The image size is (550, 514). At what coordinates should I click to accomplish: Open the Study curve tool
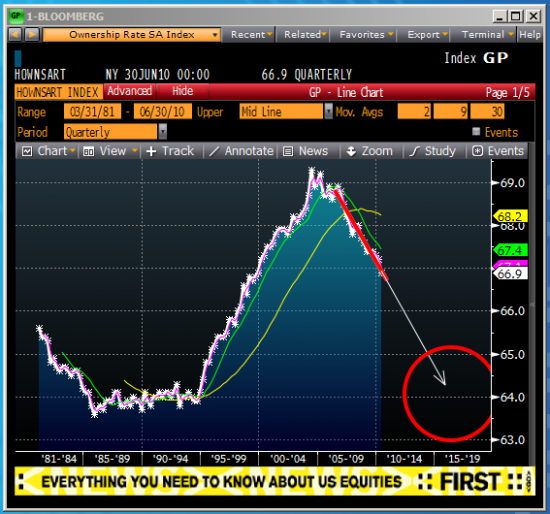pos(414,151)
